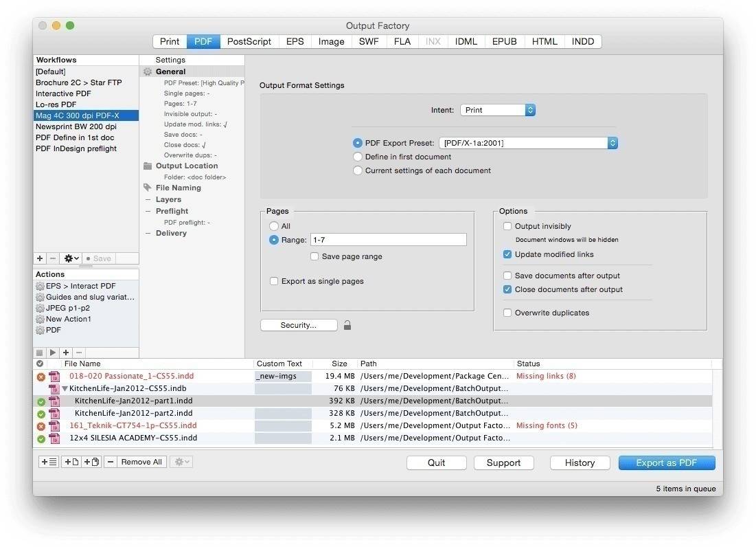
Task: Open the Intent dropdown
Action: click(498, 110)
